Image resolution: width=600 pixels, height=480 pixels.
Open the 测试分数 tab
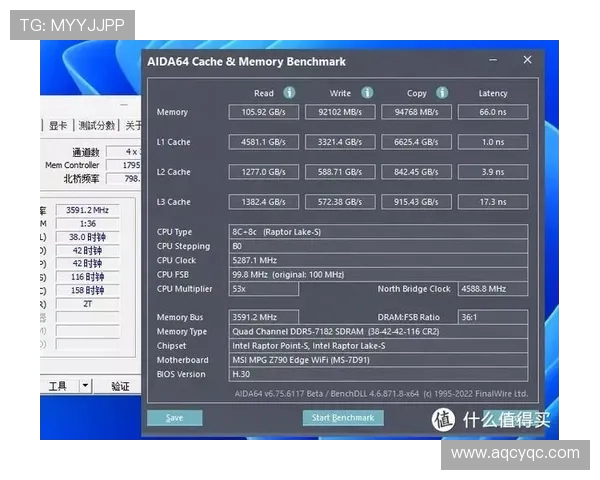click(x=97, y=126)
